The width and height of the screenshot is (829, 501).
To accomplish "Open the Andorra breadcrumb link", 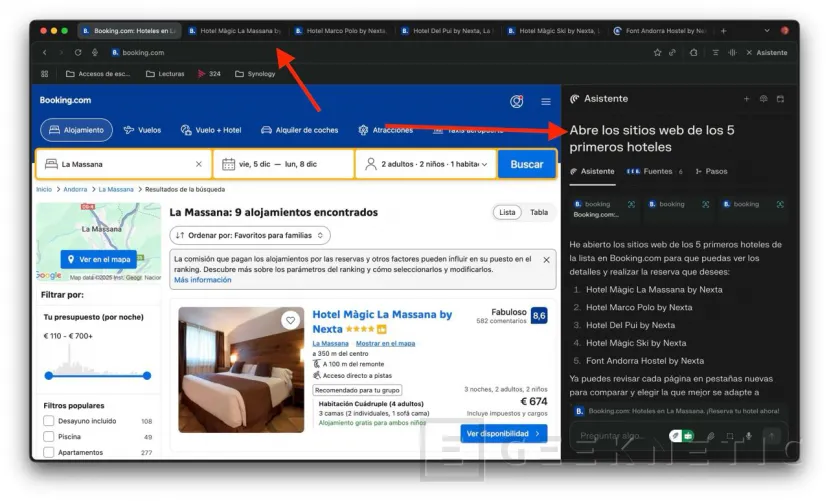I will [x=75, y=189].
